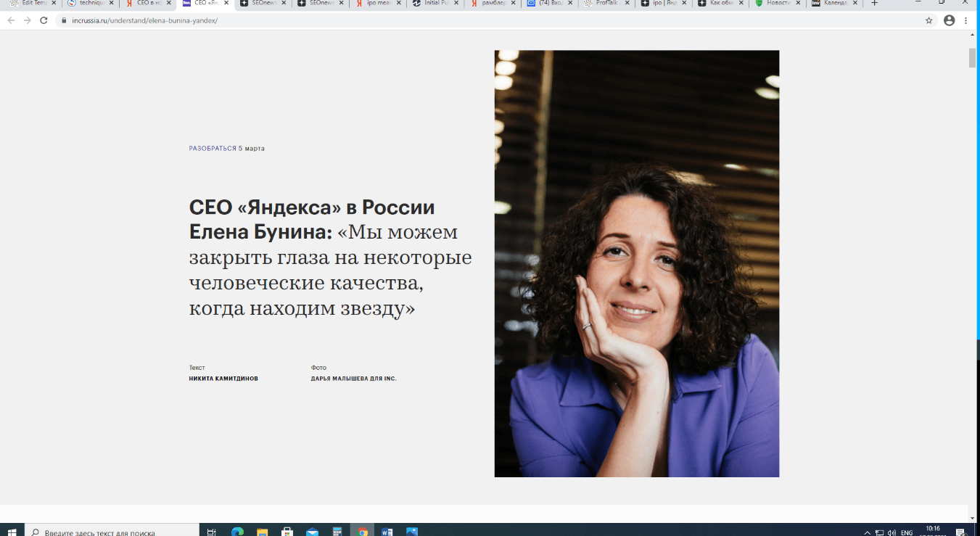Image resolution: width=980 pixels, height=536 pixels.
Task: Open the Windows Start menu
Action: pos(12,532)
